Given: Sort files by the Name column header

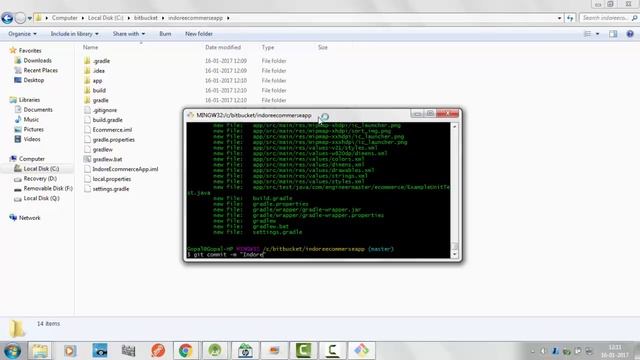Looking at the screenshot, I should 90,47.
